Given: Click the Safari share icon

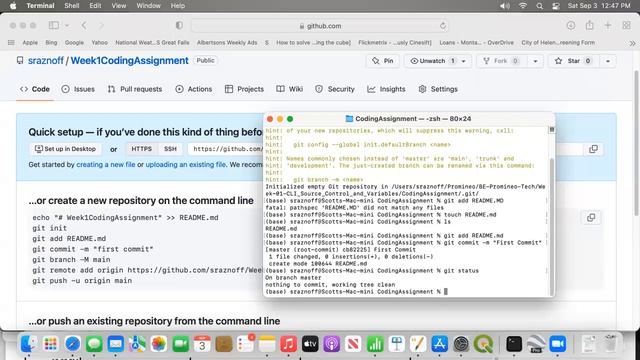Looking at the screenshot, I should point(589,25).
